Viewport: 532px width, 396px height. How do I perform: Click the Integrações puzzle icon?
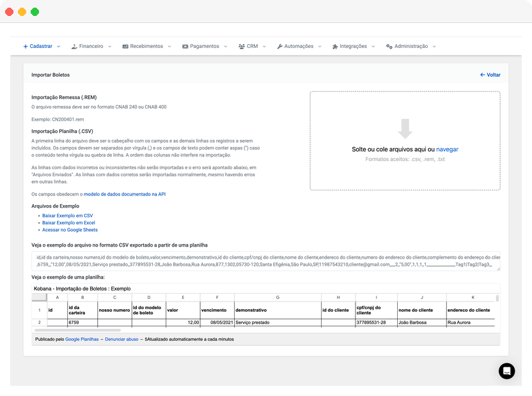click(335, 47)
